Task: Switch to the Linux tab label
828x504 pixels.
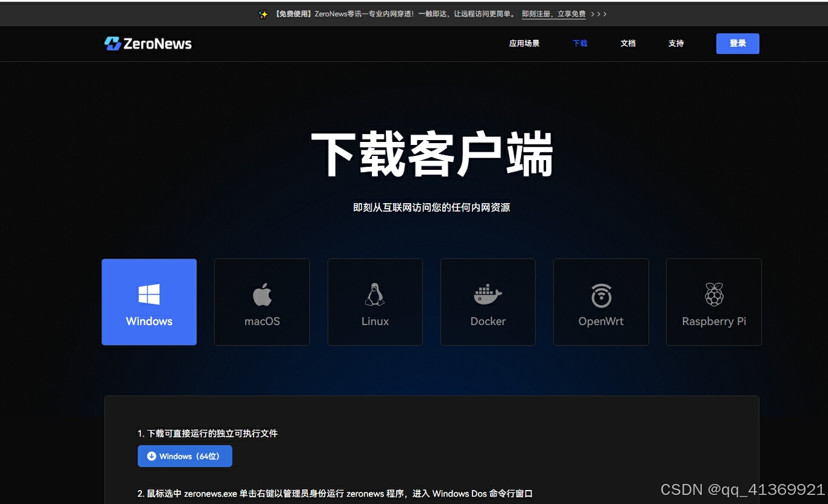Action: pos(375,321)
